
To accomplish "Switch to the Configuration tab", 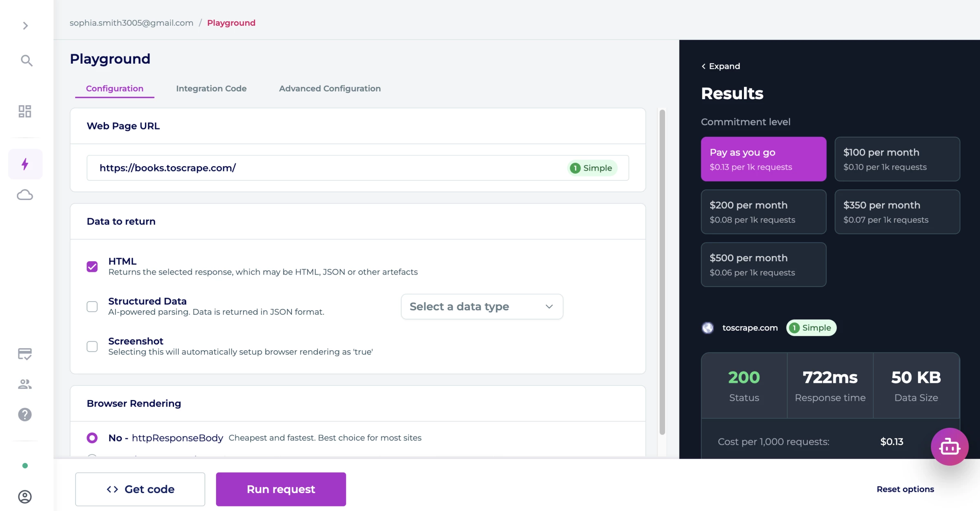I will [x=115, y=89].
